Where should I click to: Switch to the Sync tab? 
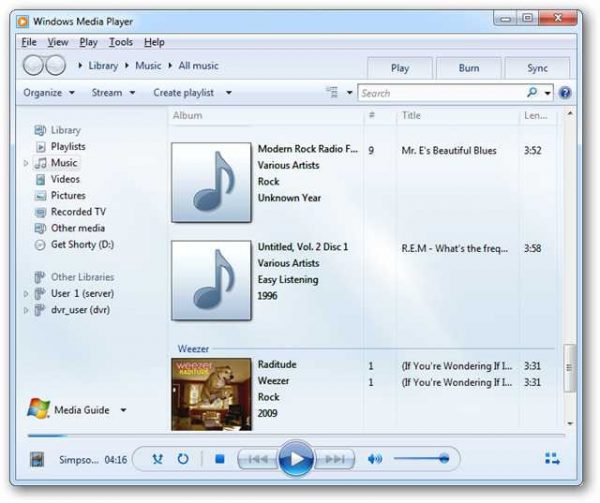tap(537, 68)
